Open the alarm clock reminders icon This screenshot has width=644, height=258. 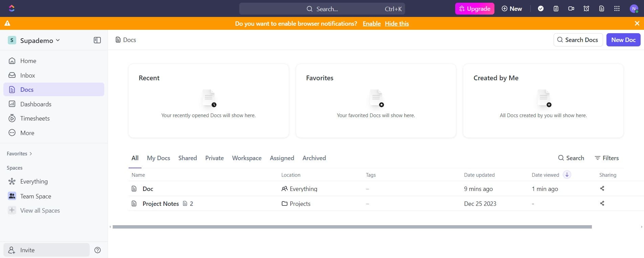(586, 8)
